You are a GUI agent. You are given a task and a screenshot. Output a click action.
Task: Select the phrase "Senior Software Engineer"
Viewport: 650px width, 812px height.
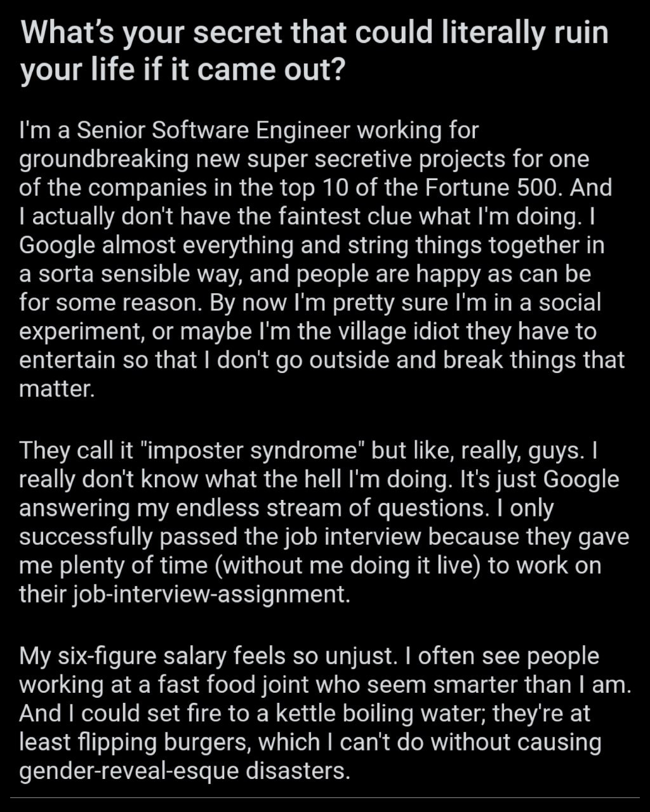[213, 130]
